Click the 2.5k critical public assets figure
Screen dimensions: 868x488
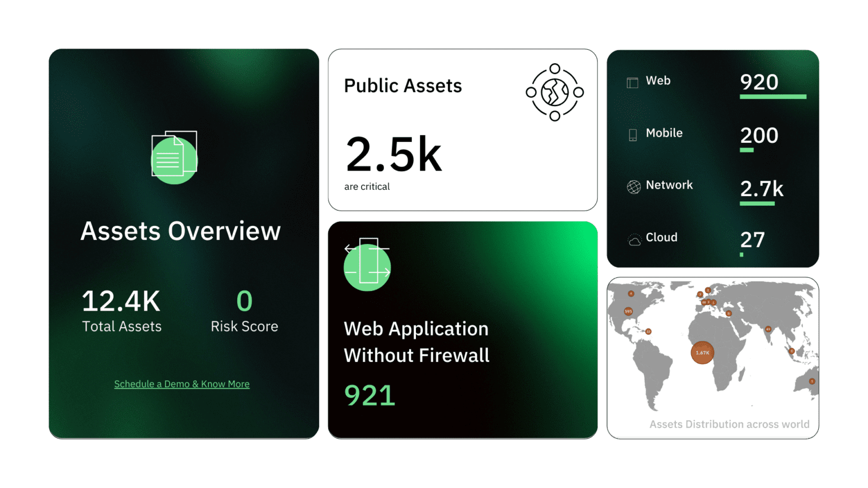393,155
